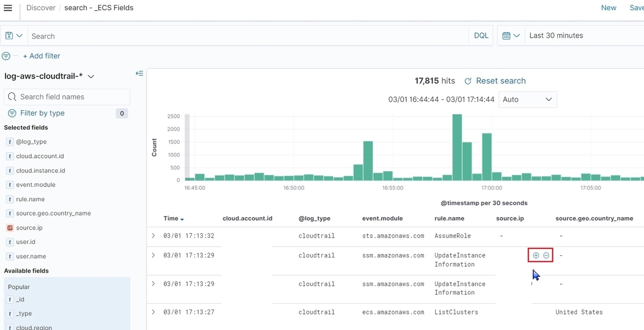The height and width of the screenshot is (330, 644).
Task: Open the calendar quick time picker
Action: (x=511, y=35)
